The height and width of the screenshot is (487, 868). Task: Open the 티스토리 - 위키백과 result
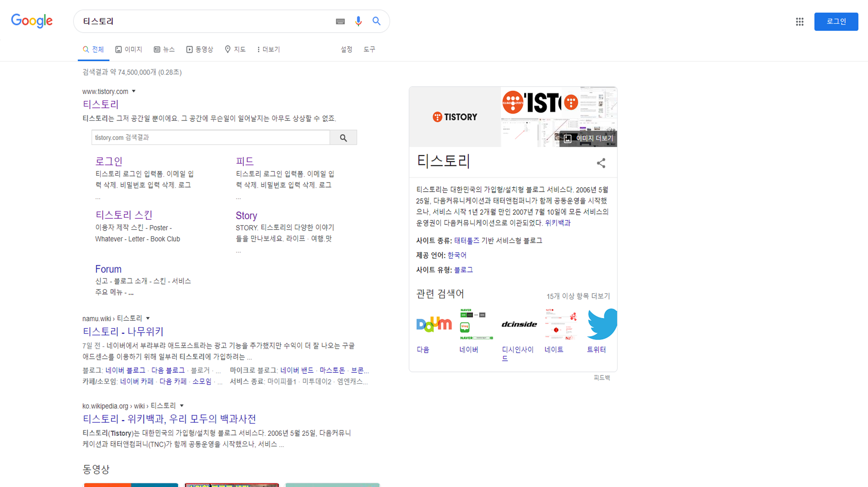point(169,419)
